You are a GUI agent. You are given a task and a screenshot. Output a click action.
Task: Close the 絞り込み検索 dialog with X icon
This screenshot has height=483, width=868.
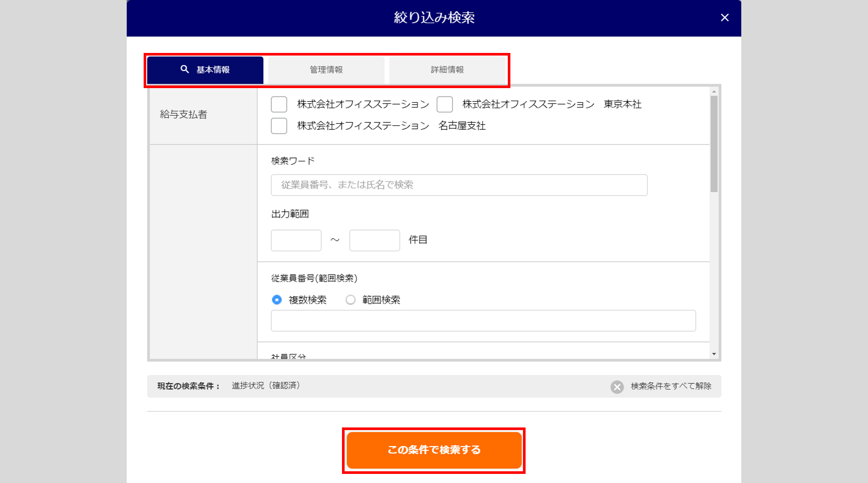point(724,18)
